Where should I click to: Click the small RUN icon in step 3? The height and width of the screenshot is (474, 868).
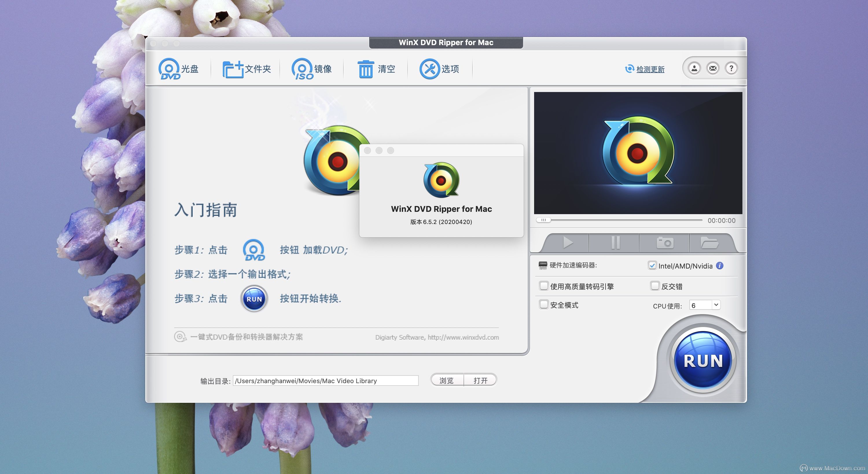[x=254, y=299]
